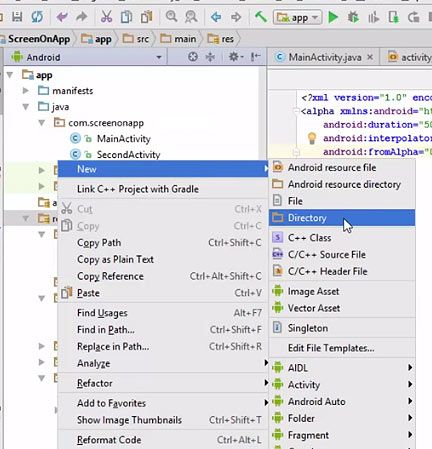Click the Synchronize refresh toolbar icon

[x=37, y=17]
